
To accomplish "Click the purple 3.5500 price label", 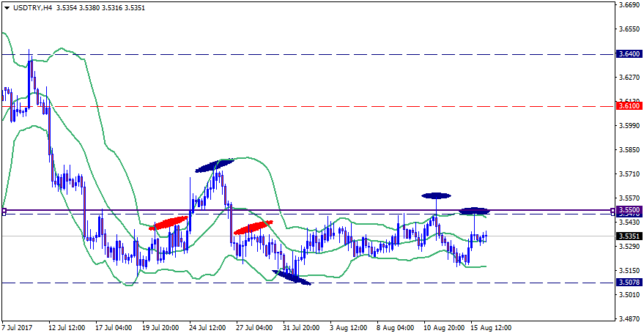I will click(627, 210).
